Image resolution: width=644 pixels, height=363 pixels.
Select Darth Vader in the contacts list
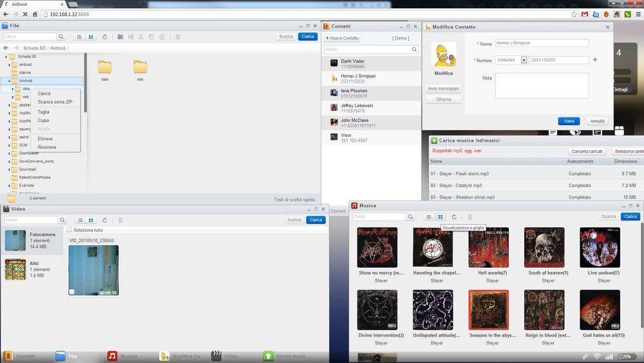(372, 64)
